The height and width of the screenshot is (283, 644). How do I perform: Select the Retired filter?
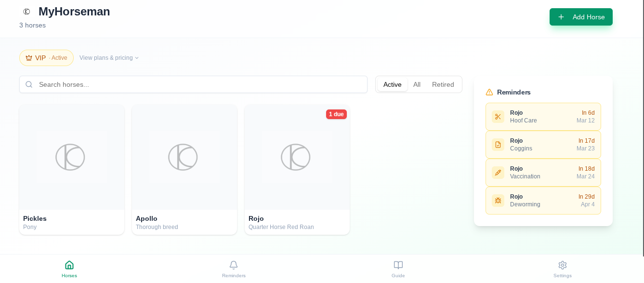coord(443,84)
